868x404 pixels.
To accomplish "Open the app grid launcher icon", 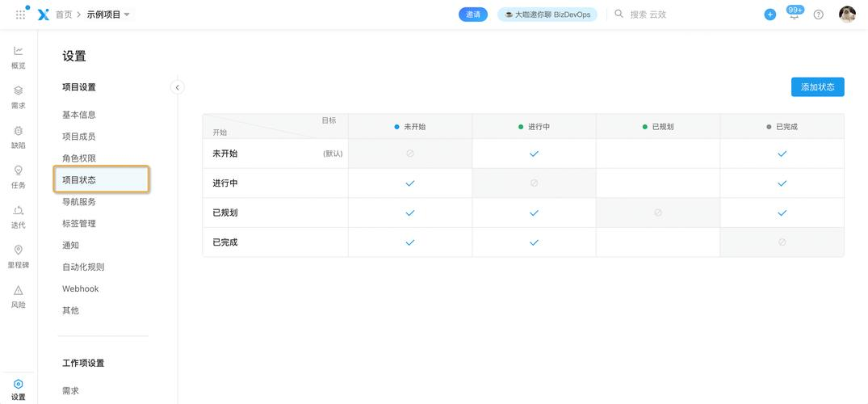I will [20, 15].
